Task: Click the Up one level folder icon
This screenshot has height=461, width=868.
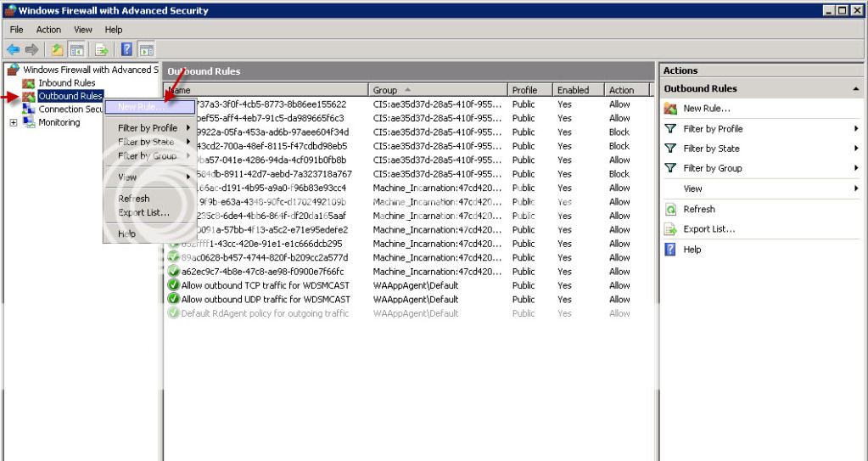Action: tap(56, 49)
